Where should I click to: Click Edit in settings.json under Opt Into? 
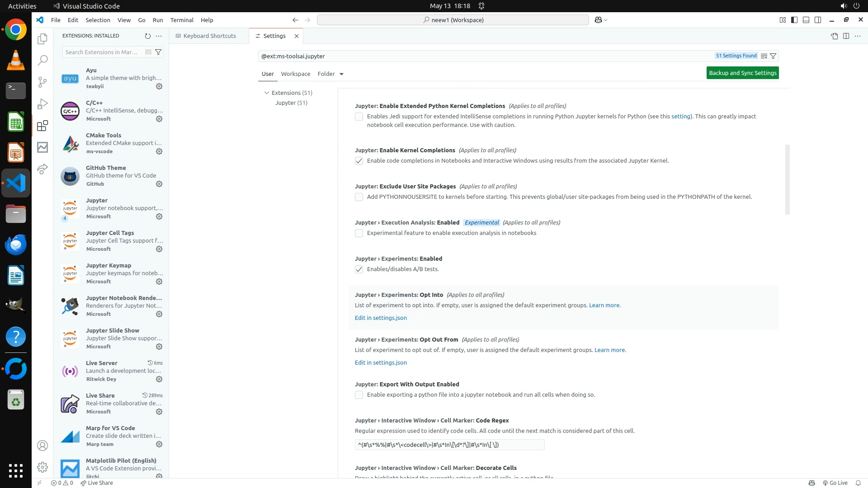pos(381,318)
